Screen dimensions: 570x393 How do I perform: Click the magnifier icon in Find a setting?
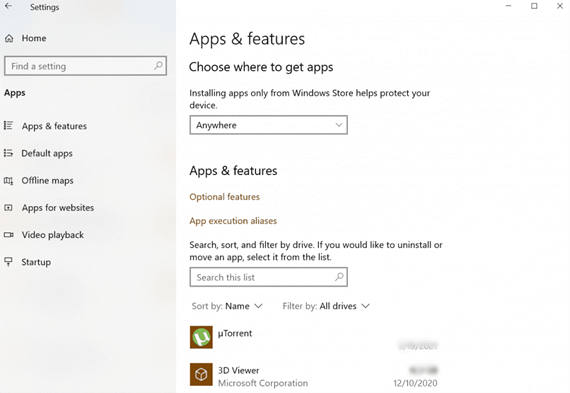[158, 66]
